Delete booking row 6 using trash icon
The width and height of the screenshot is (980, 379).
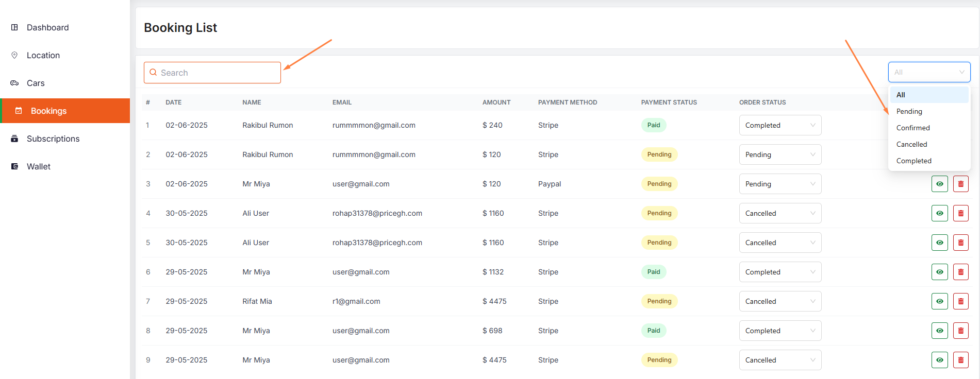point(960,272)
